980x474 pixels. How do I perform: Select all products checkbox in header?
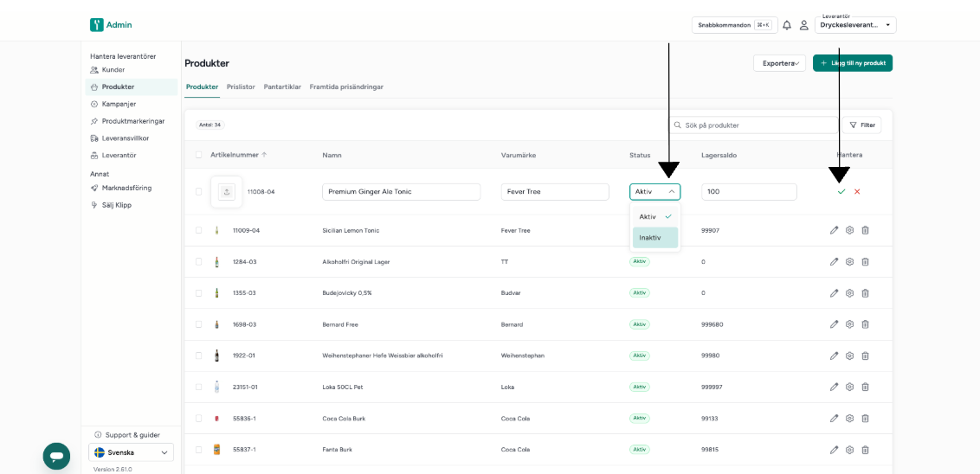point(199,155)
